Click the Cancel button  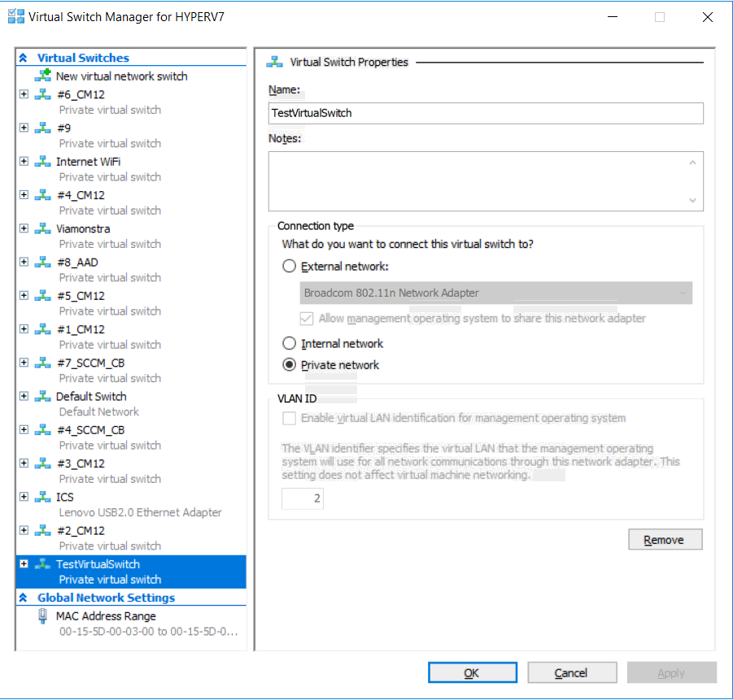[x=572, y=672]
